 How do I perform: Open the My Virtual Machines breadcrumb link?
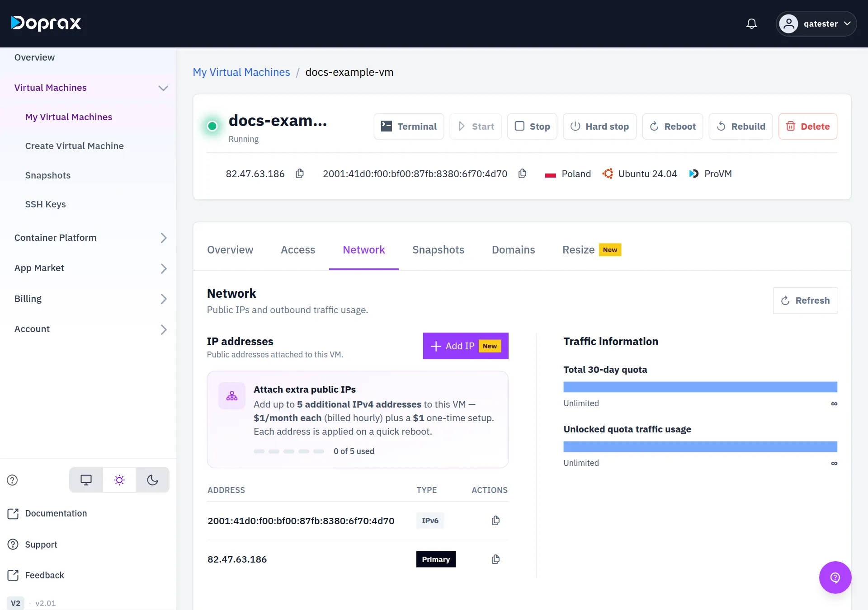241,72
